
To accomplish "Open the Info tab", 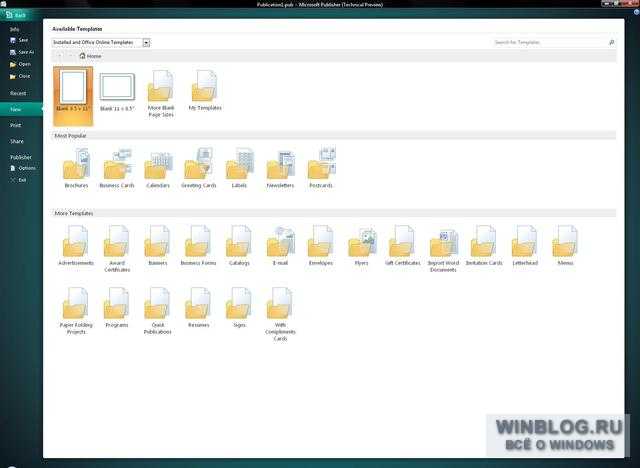I will [15, 29].
